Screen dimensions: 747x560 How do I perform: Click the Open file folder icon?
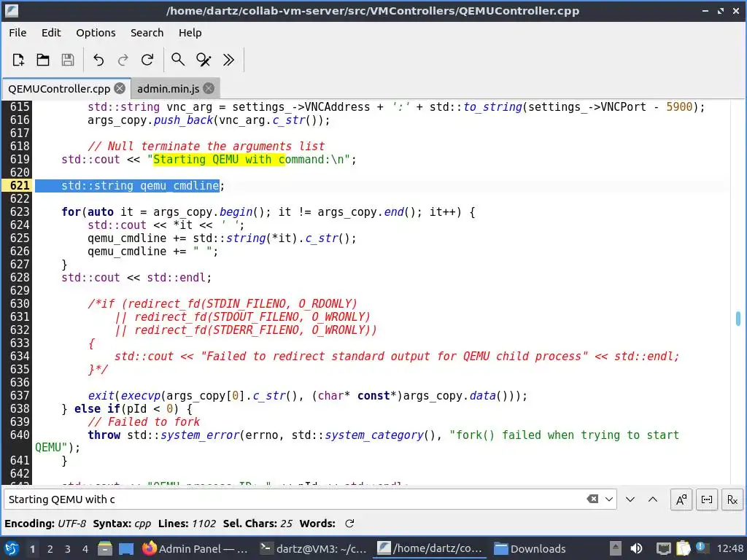[x=43, y=60]
